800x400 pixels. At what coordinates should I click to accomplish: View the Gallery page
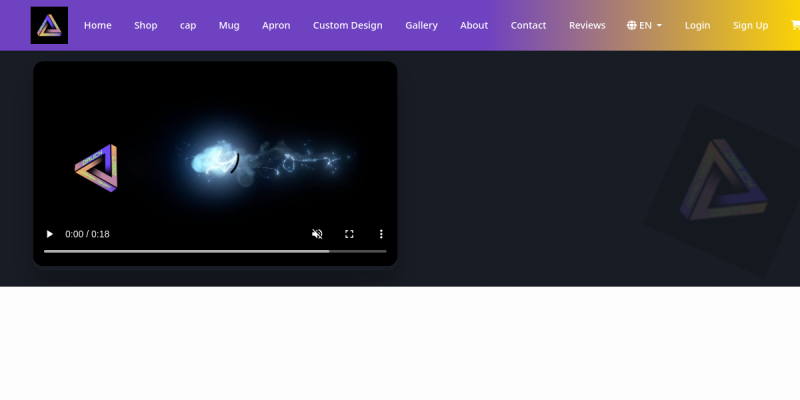pos(421,25)
